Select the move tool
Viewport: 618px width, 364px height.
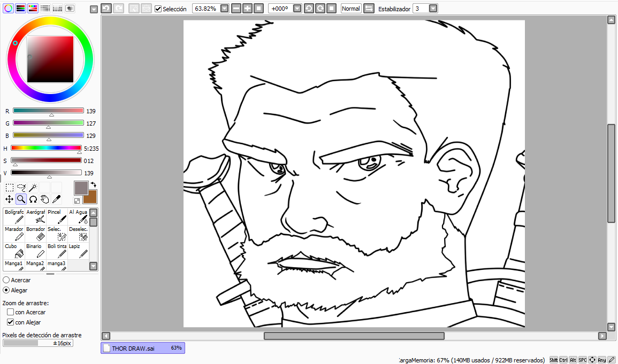(10, 199)
